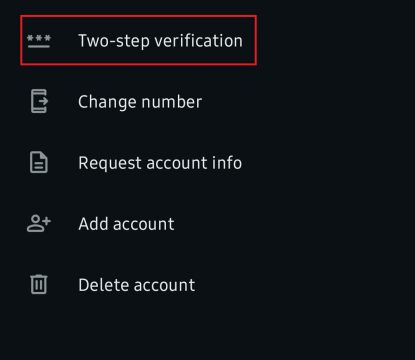Click the "Change number" text label
Viewport: 415px width, 360px height.
[140, 102]
